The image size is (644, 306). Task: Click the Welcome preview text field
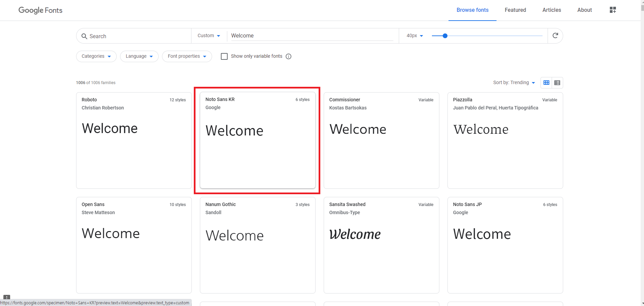(x=312, y=36)
